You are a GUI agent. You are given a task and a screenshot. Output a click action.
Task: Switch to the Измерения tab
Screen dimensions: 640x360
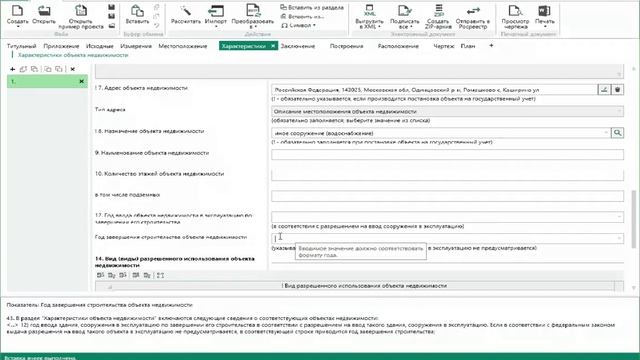click(136, 46)
